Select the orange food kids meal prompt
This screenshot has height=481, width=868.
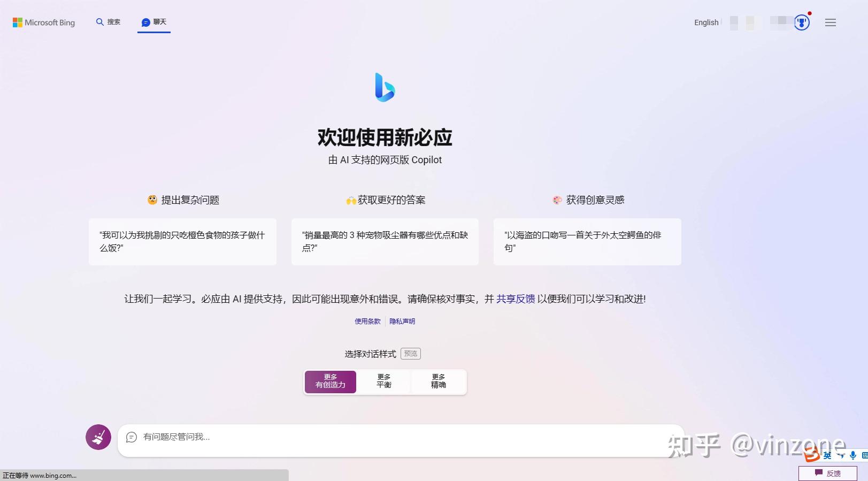182,241
